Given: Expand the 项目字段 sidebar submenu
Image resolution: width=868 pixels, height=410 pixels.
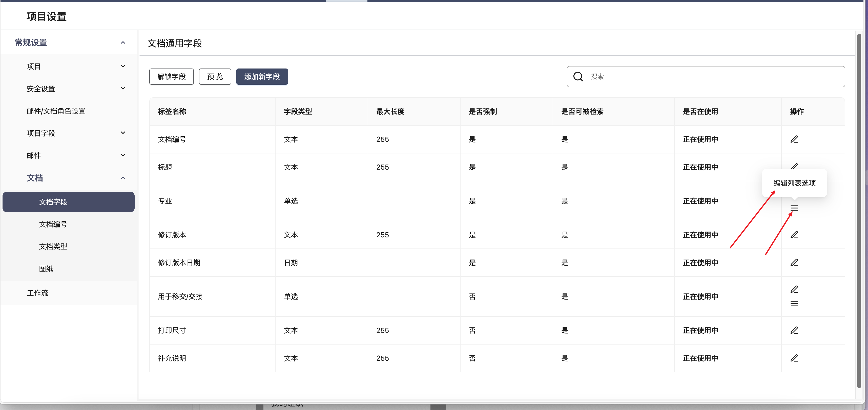Looking at the screenshot, I should [x=123, y=133].
